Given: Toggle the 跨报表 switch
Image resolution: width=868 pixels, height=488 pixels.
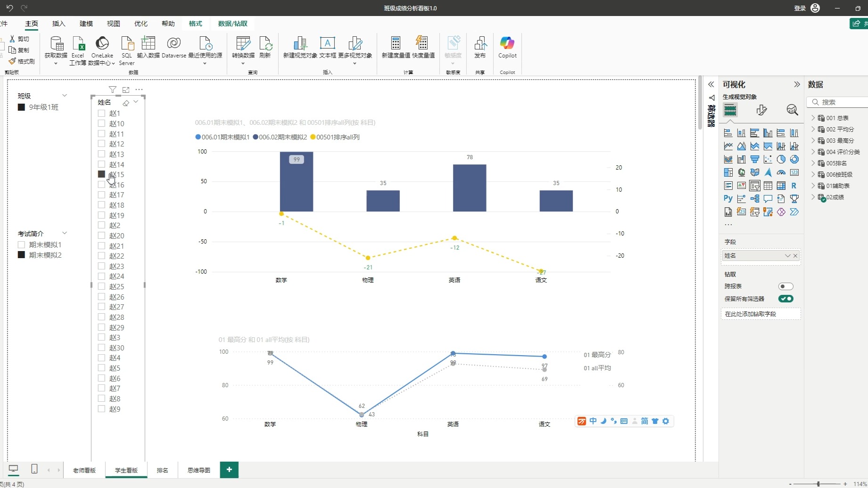Looking at the screenshot, I should [785, 286].
